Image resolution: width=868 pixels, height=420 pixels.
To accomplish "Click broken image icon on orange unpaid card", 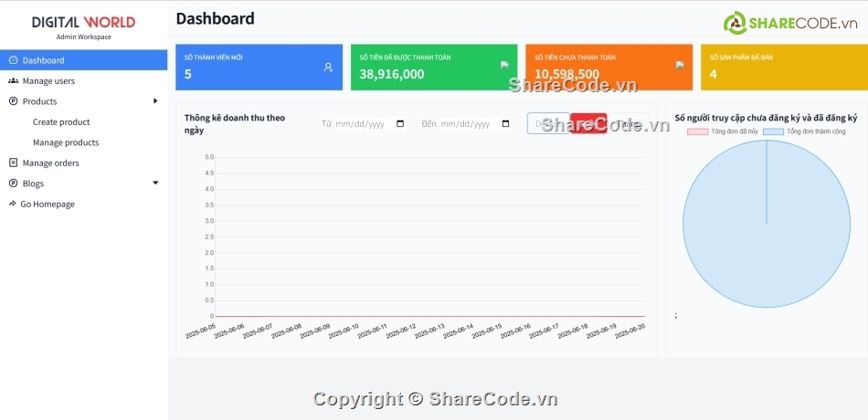I will click(x=680, y=65).
